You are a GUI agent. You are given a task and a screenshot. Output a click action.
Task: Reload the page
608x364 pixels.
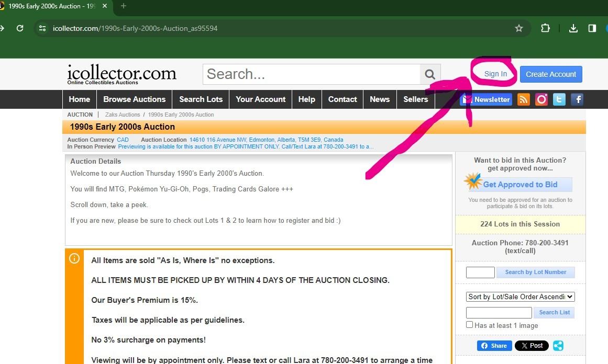tap(20, 28)
